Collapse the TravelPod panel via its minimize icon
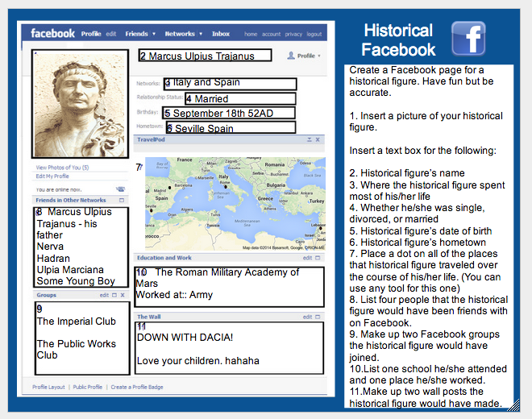This screenshot has width=532, height=419. coord(310,139)
